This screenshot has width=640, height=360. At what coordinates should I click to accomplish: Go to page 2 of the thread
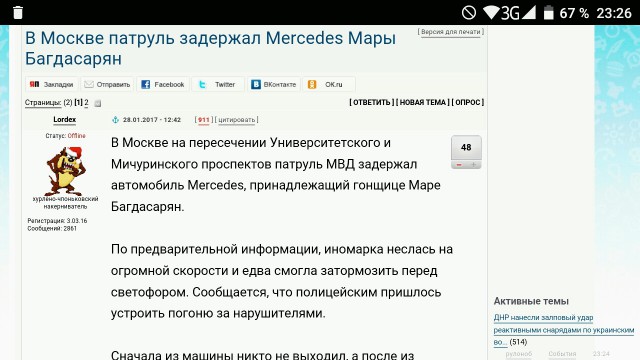click(x=86, y=102)
